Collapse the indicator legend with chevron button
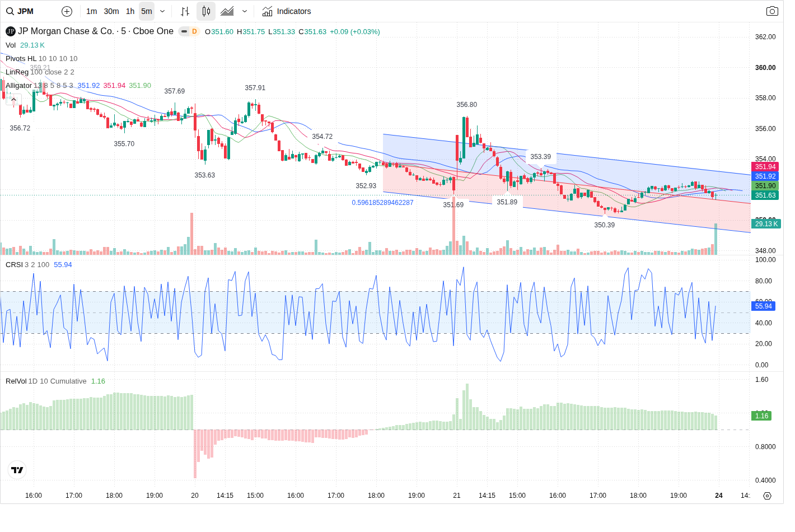This screenshot has height=532, width=795. point(13,100)
